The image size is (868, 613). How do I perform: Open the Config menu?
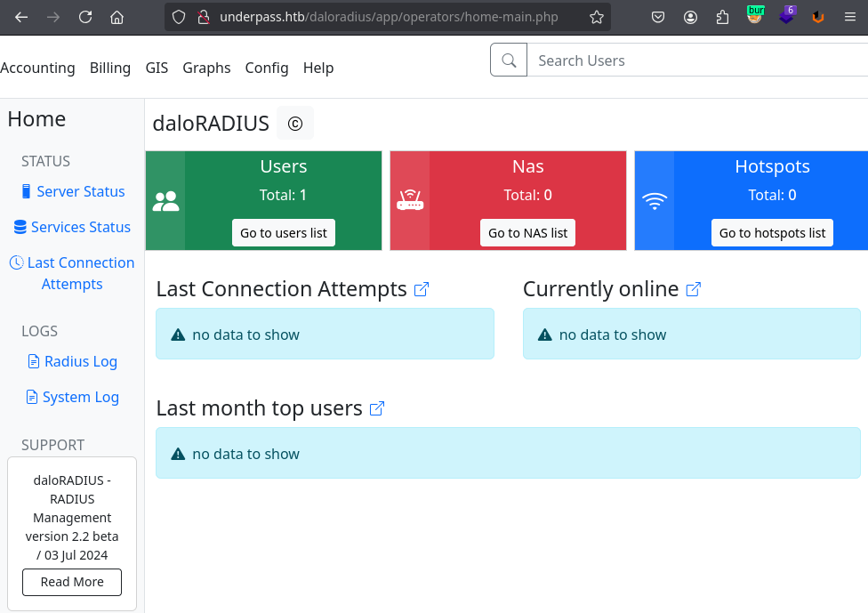coord(267,68)
